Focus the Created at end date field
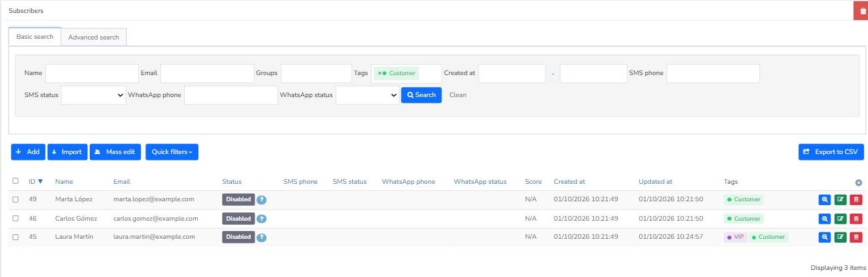This screenshot has width=868, height=277. click(594, 73)
